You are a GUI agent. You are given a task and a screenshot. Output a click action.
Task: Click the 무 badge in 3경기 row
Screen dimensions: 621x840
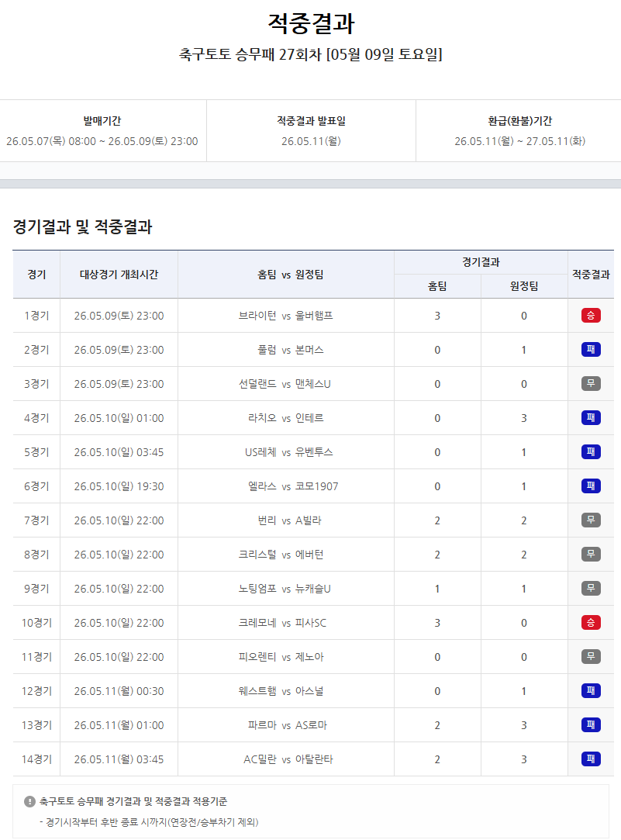pos(591,384)
